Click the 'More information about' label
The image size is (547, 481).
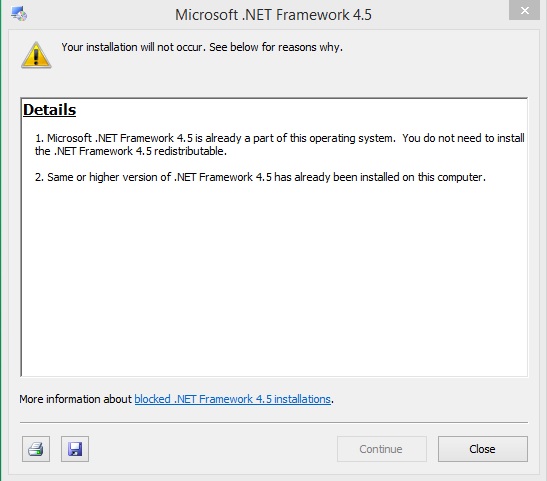[75, 399]
